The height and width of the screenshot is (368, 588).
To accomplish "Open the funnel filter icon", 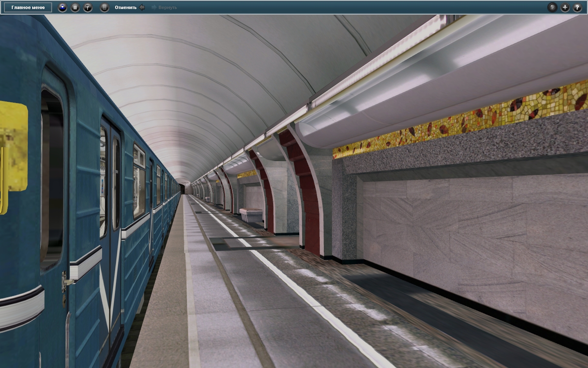I will tap(88, 7).
